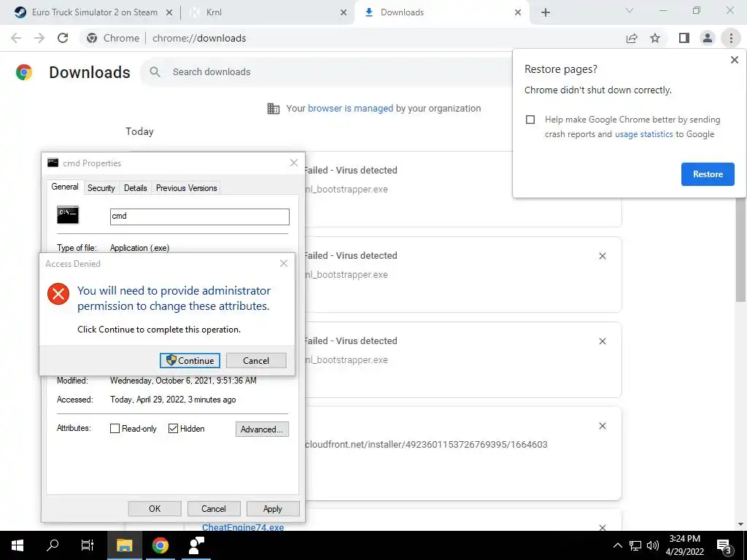Open the Chrome profile avatar
747x560 pixels.
(708, 38)
